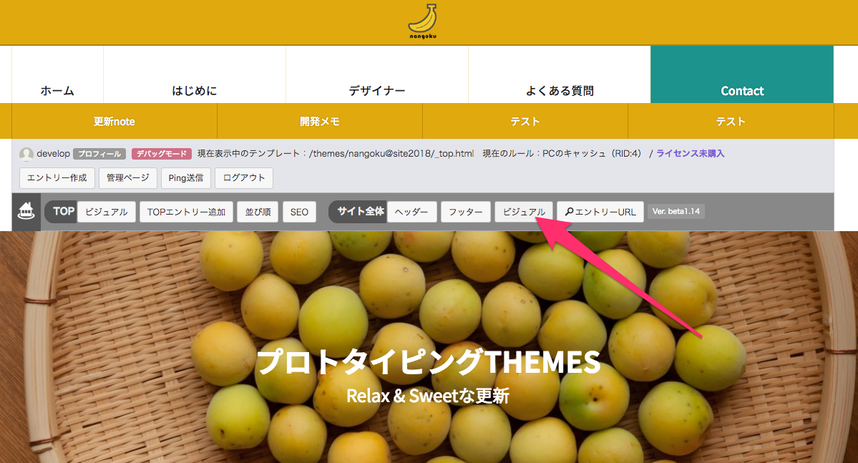Click the house icon in gray toolbar
The width and height of the screenshot is (858, 463).
pyautogui.click(x=26, y=211)
